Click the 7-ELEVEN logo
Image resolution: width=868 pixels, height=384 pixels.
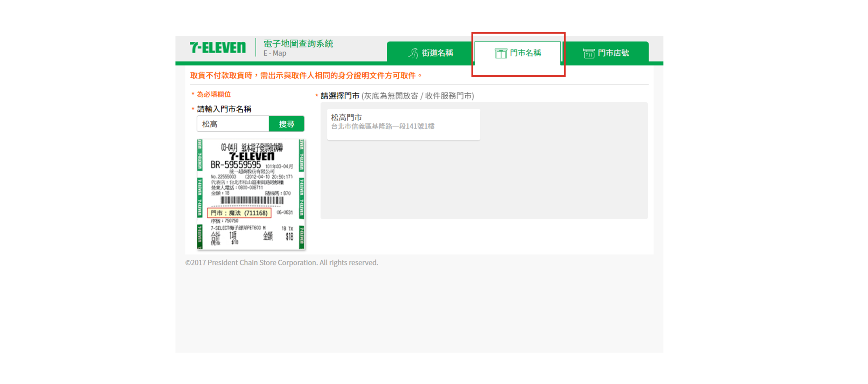(218, 48)
